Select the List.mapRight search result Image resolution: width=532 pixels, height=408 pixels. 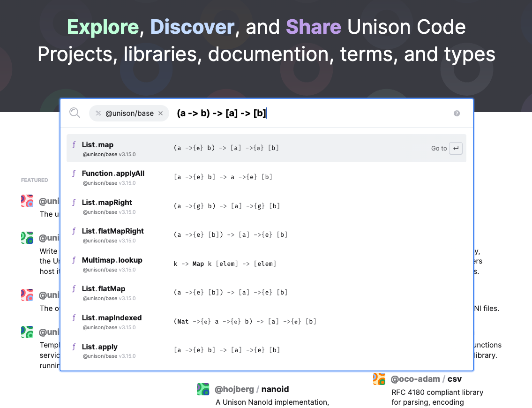pos(266,206)
